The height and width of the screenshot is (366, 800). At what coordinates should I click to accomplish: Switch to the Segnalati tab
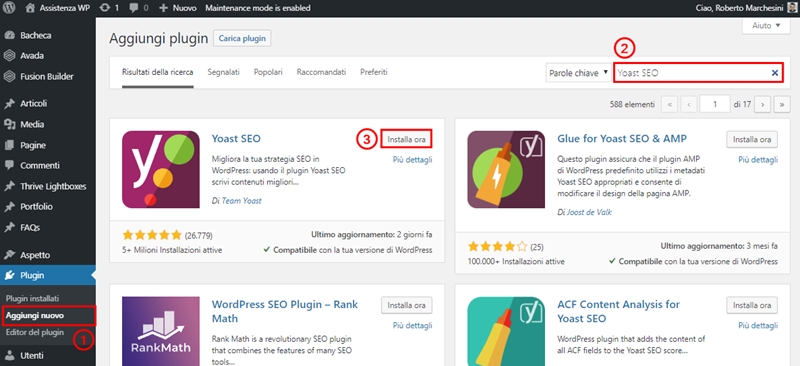(x=223, y=72)
